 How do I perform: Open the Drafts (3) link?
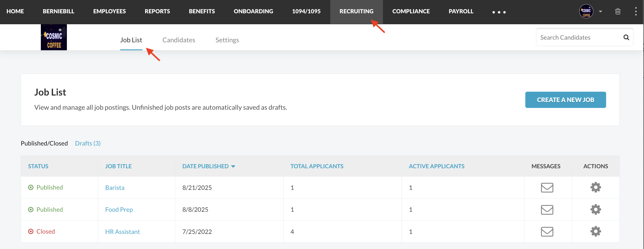click(x=88, y=143)
